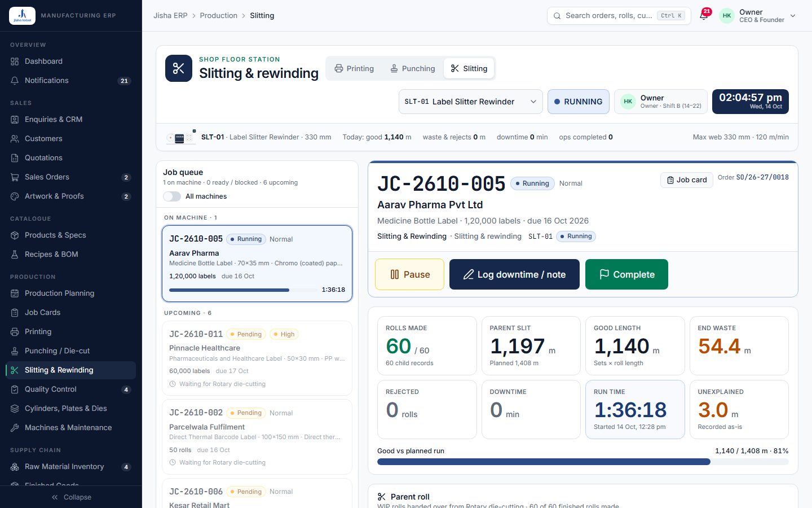
Task: Open Production Planning
Action: (70, 293)
